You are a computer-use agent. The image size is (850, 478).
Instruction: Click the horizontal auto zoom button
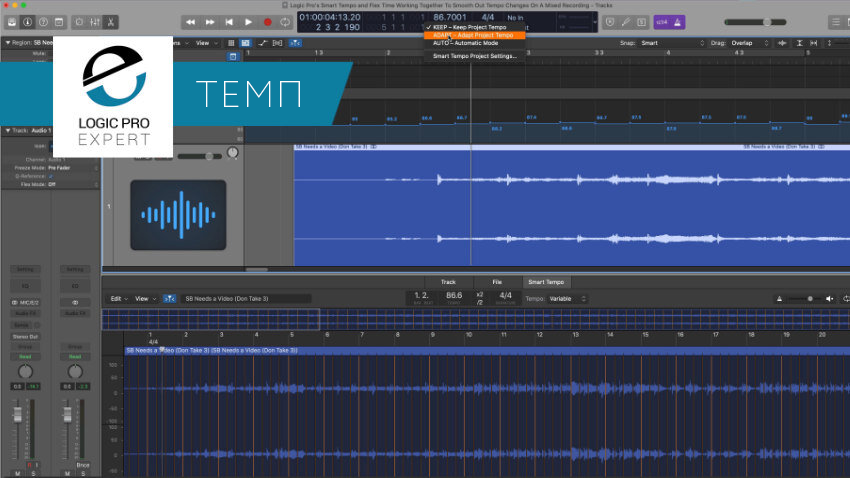click(814, 43)
